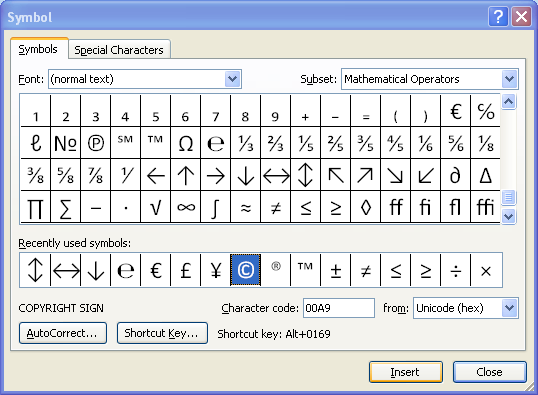The image size is (538, 395).
Task: Choose the service mark ℠ symbol
Action: 125,143
